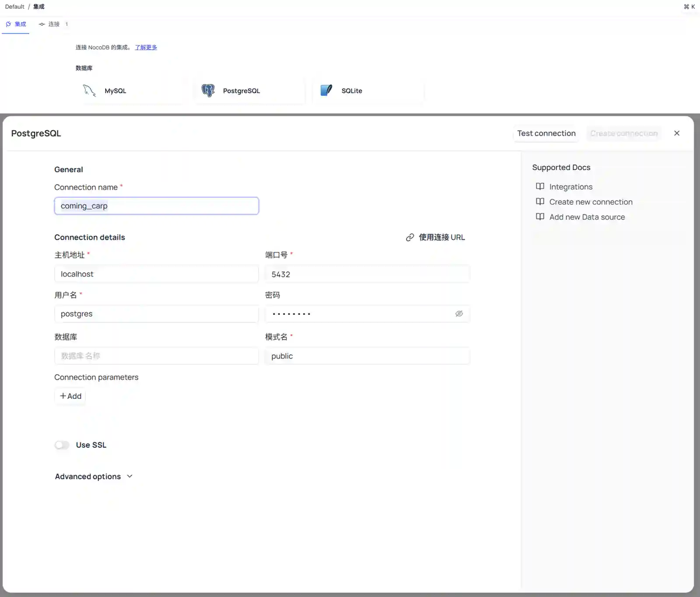This screenshot has height=597, width=700.
Task: Click the Connection name input field
Action: click(x=157, y=206)
